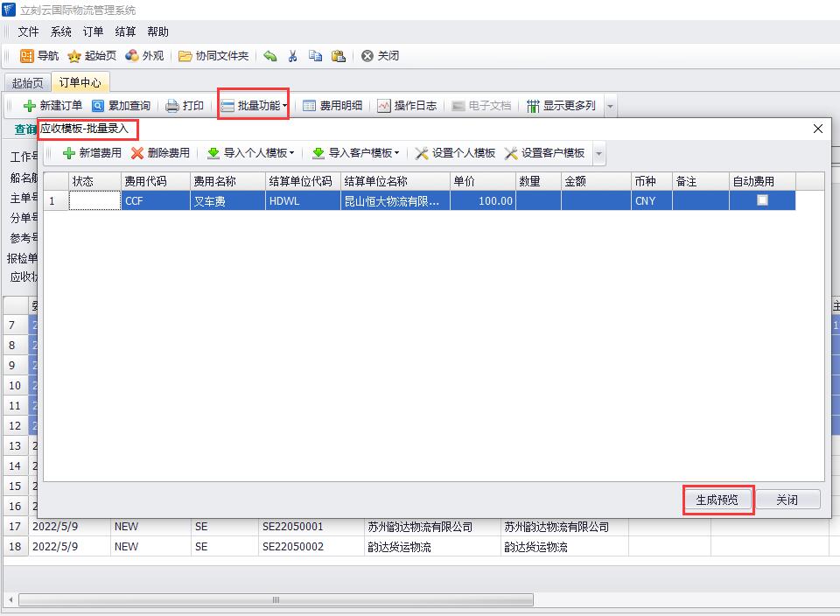
Task: Open the 协同文件夹 folder icon
Action: (185, 56)
